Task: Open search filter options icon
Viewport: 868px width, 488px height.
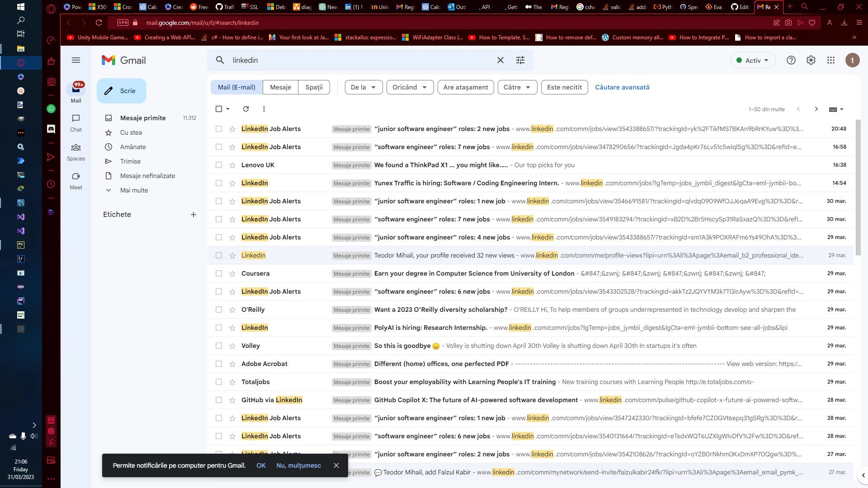Action: coord(520,60)
